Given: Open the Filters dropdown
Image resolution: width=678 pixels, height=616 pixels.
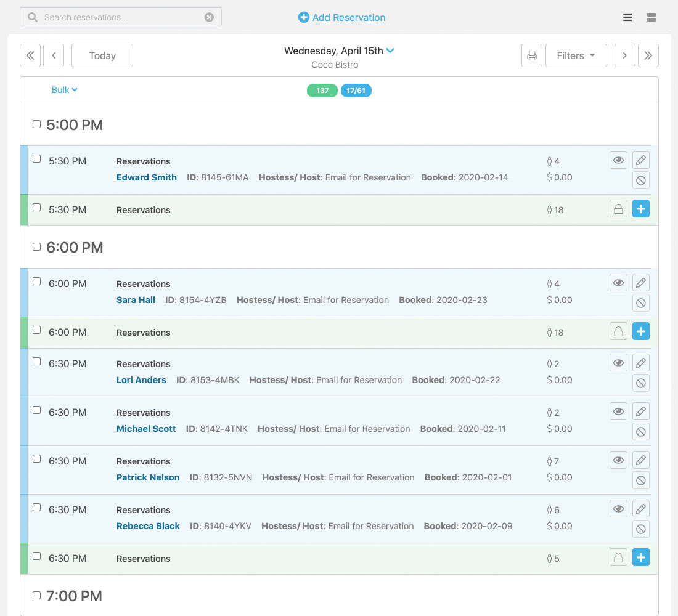Looking at the screenshot, I should point(576,55).
